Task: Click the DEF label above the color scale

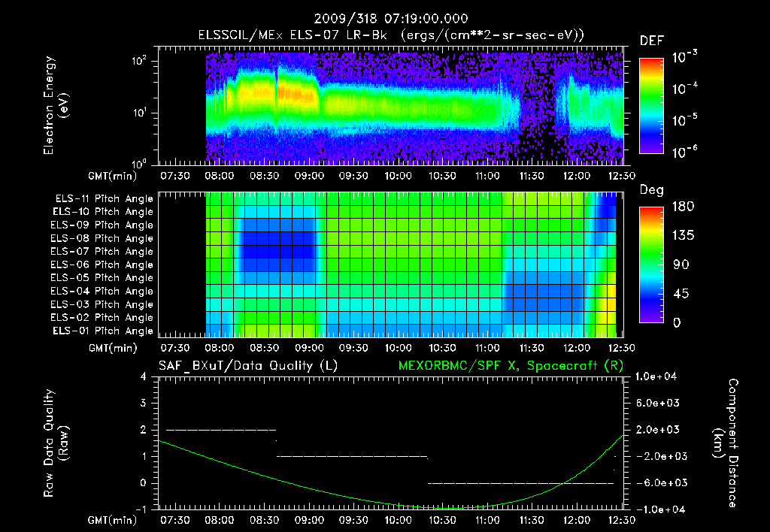Action: coord(652,41)
